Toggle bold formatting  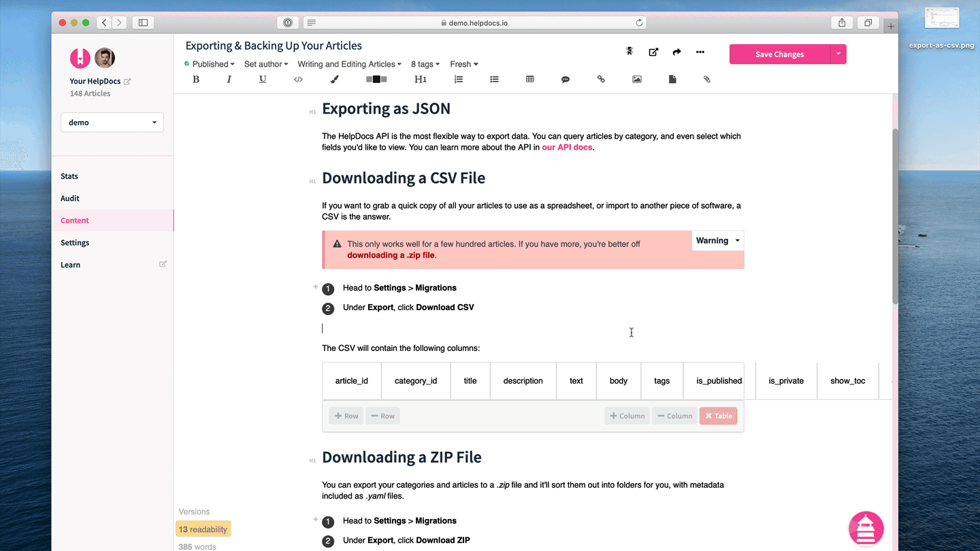pyautogui.click(x=196, y=80)
